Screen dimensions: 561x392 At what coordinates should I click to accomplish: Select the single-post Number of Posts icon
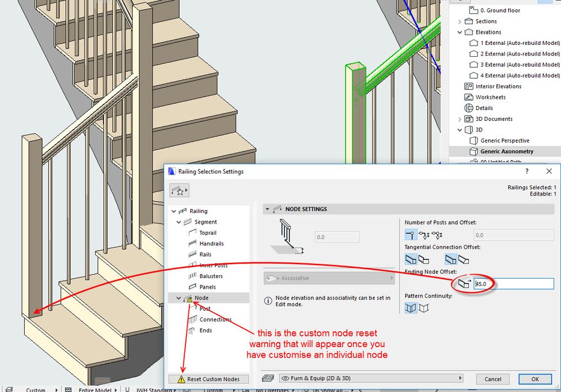click(x=410, y=234)
